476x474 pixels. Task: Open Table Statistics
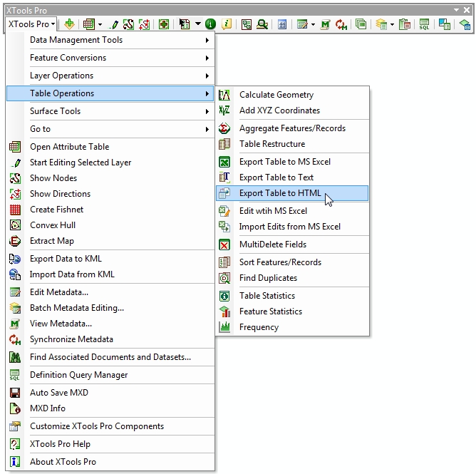tap(292, 296)
